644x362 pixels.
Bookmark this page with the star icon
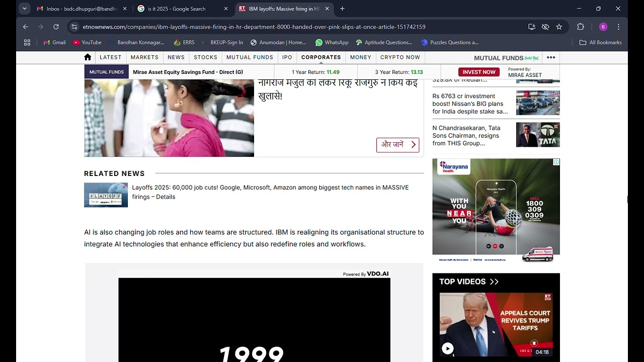click(559, 27)
